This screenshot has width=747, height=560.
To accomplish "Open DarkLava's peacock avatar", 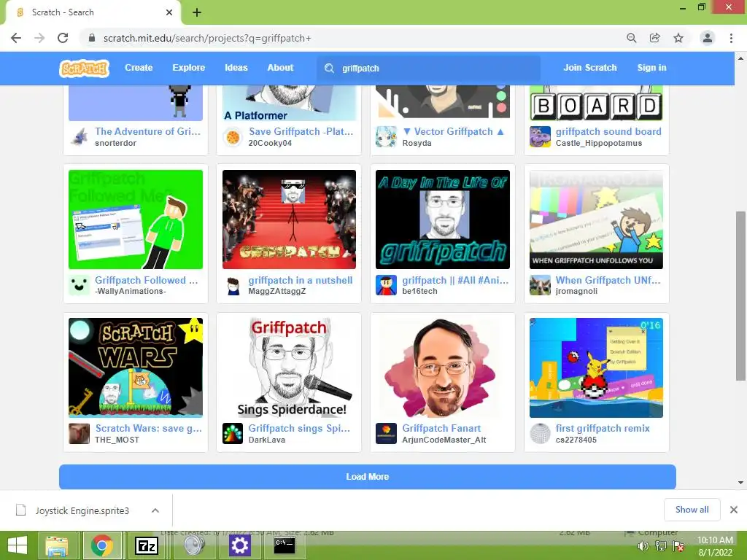I will (233, 434).
